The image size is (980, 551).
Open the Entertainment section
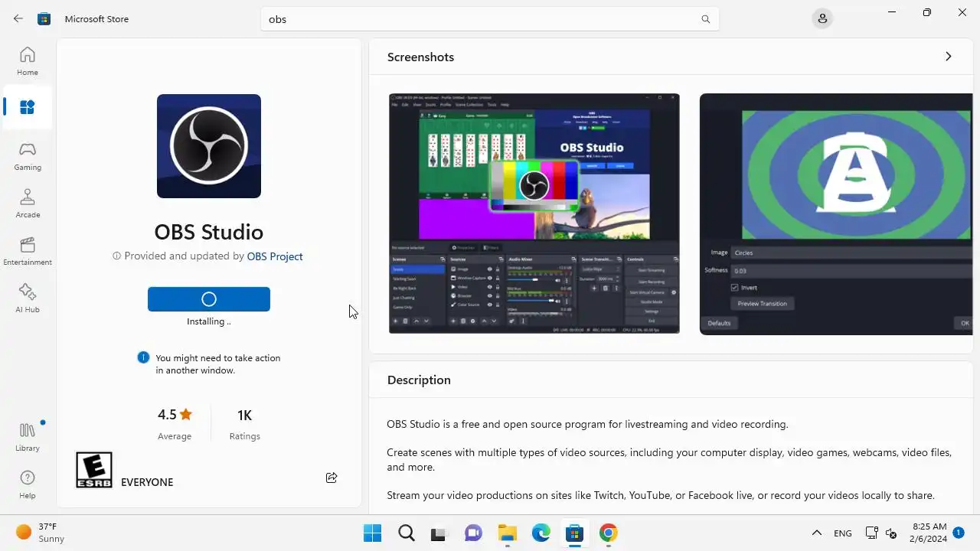click(28, 251)
